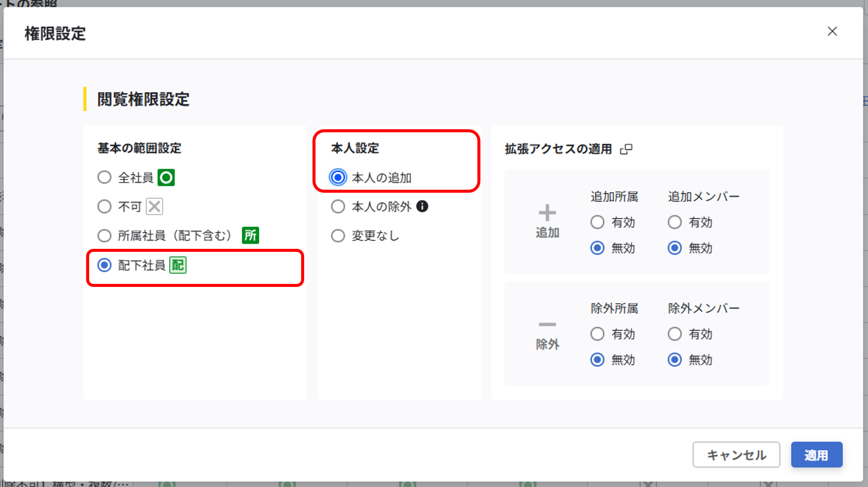868x487 pixels.
Task: Set 追加メンバー to 有効
Action: pos(675,222)
